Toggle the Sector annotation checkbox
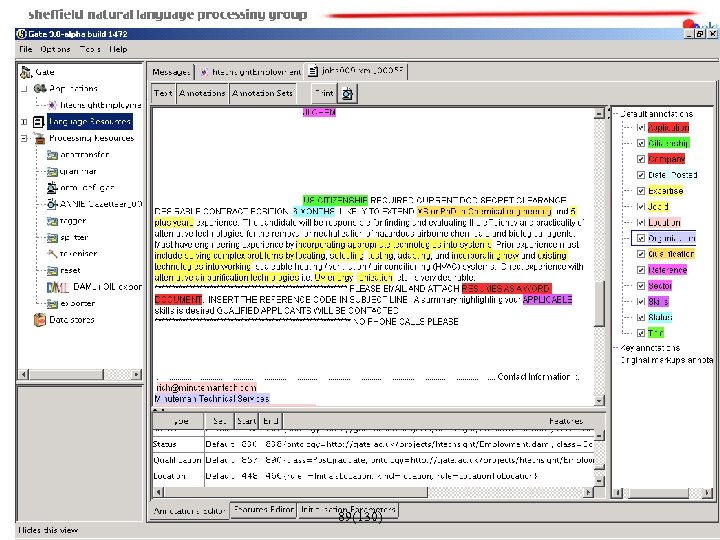 641,286
